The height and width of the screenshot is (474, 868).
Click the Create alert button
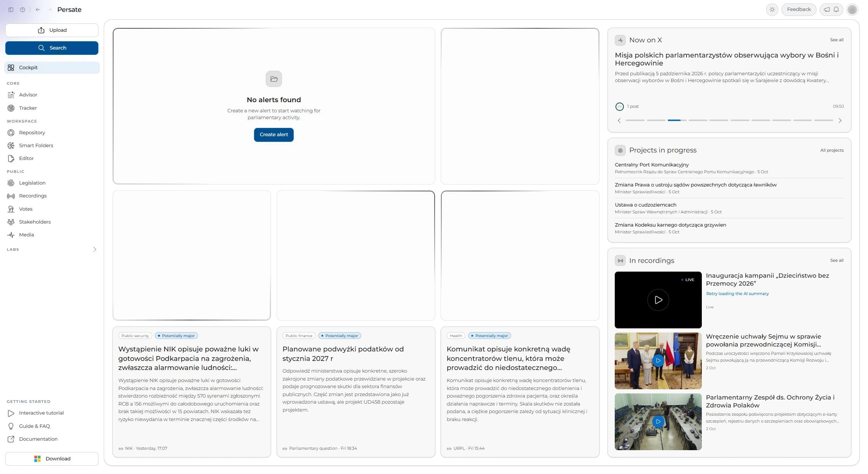point(274,135)
